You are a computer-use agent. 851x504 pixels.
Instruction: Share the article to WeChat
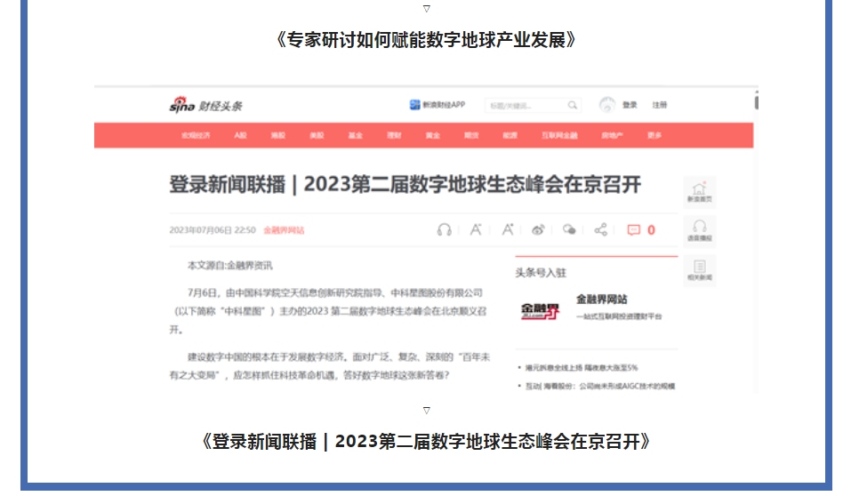(x=569, y=229)
